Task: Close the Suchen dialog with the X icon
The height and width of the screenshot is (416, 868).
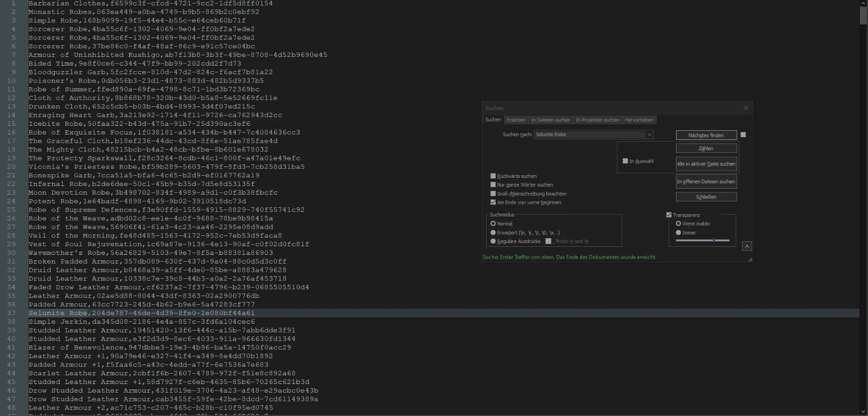Action: (x=745, y=108)
